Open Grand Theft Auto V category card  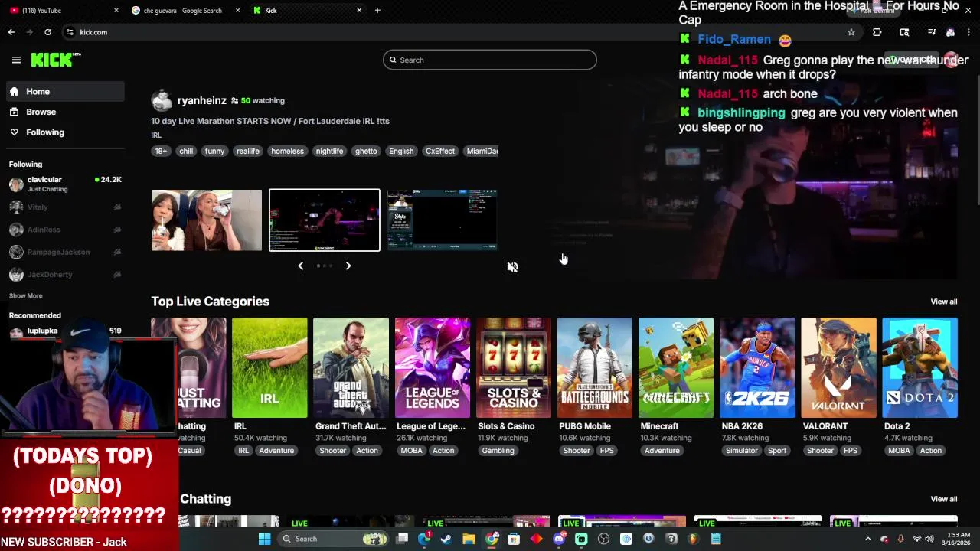(x=351, y=367)
